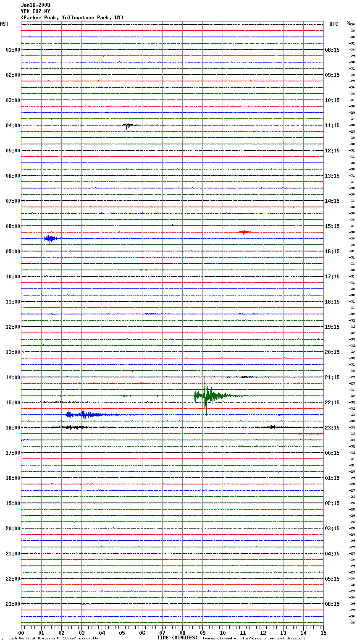Select the 04:00 MST time label
This screenshot has width=357, height=644.
coord(13,126)
